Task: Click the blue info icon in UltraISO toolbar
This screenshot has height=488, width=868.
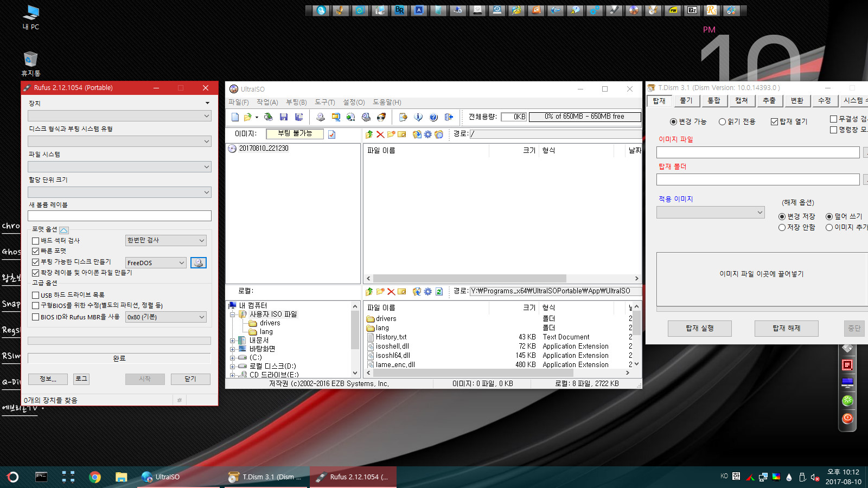Action: click(x=418, y=117)
